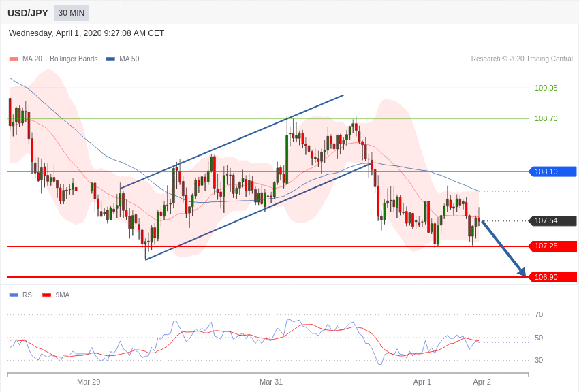Click the RSI 70 level label
The image size is (579, 392).
click(x=539, y=314)
